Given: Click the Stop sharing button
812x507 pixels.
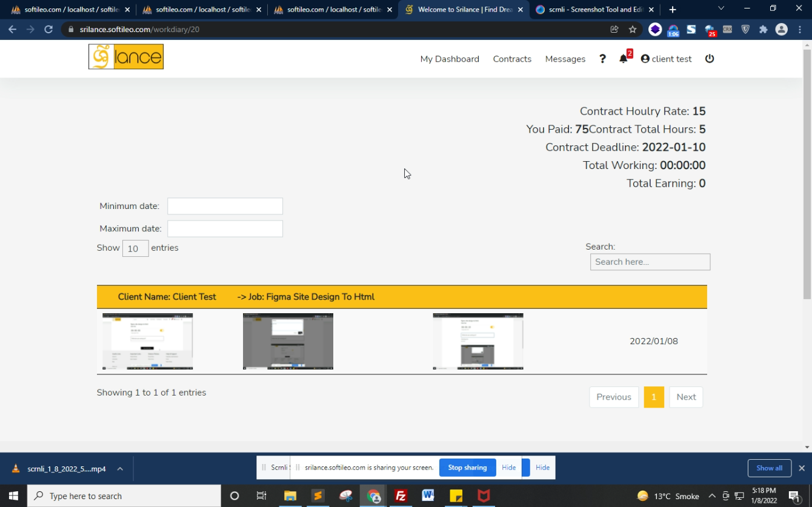Looking at the screenshot, I should 467,468.
